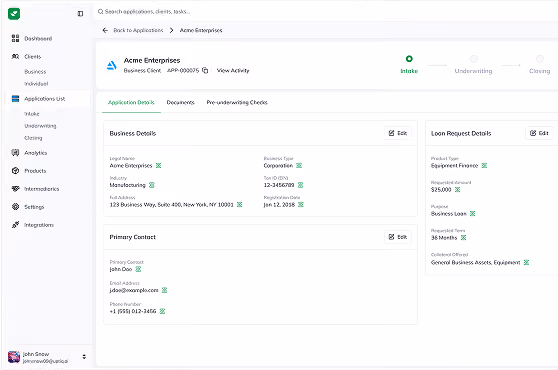Click green icon beside $25,000
The height and width of the screenshot is (370, 558).
pyautogui.click(x=457, y=190)
